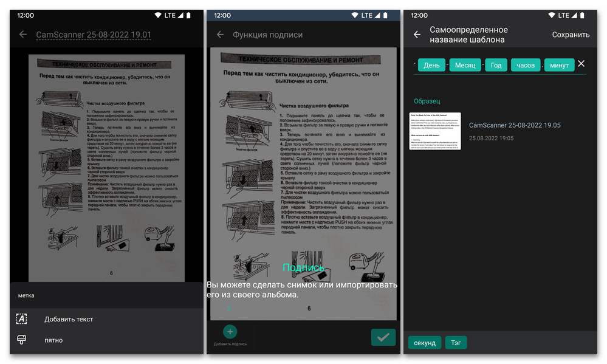The image size is (607, 364).
Task: Select the минут tag chip
Action: tap(559, 65)
